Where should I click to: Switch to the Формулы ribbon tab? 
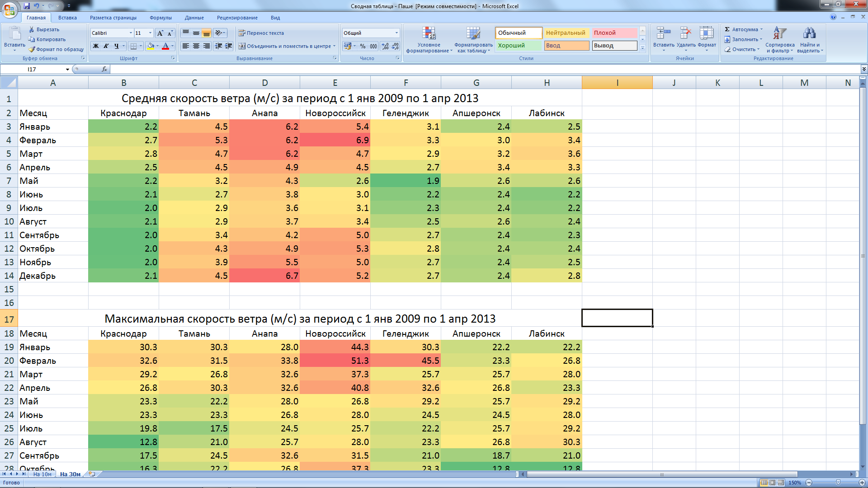click(160, 18)
